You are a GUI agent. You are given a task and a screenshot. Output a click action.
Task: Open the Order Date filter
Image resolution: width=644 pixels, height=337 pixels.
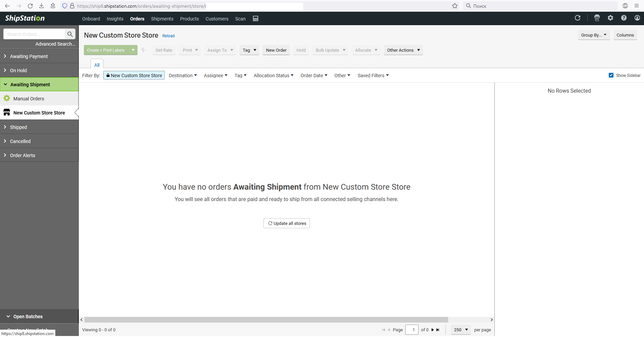coord(314,76)
